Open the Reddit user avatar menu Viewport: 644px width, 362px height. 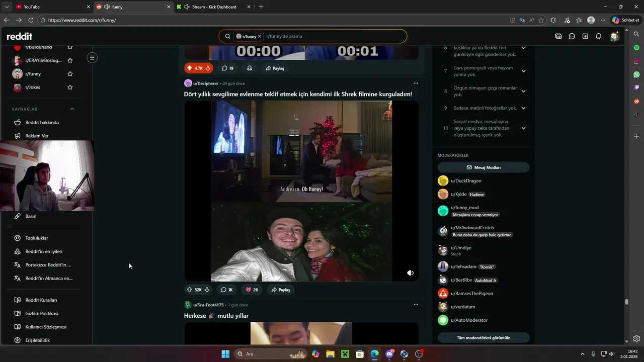pyautogui.click(x=614, y=36)
